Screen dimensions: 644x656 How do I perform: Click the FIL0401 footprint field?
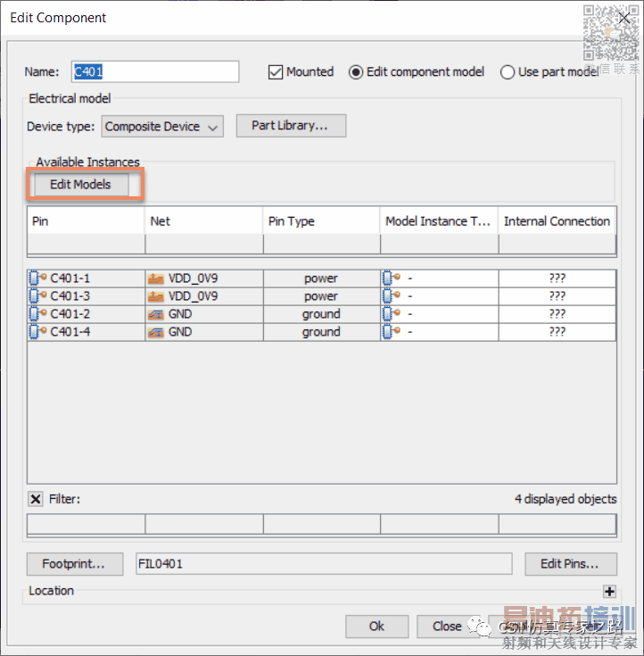pyautogui.click(x=324, y=564)
